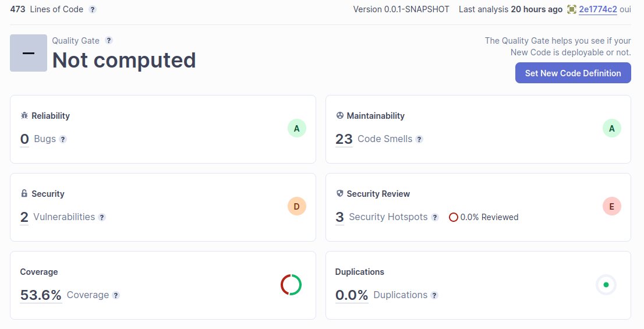Click the help icon beside Lines of Code

point(93,9)
